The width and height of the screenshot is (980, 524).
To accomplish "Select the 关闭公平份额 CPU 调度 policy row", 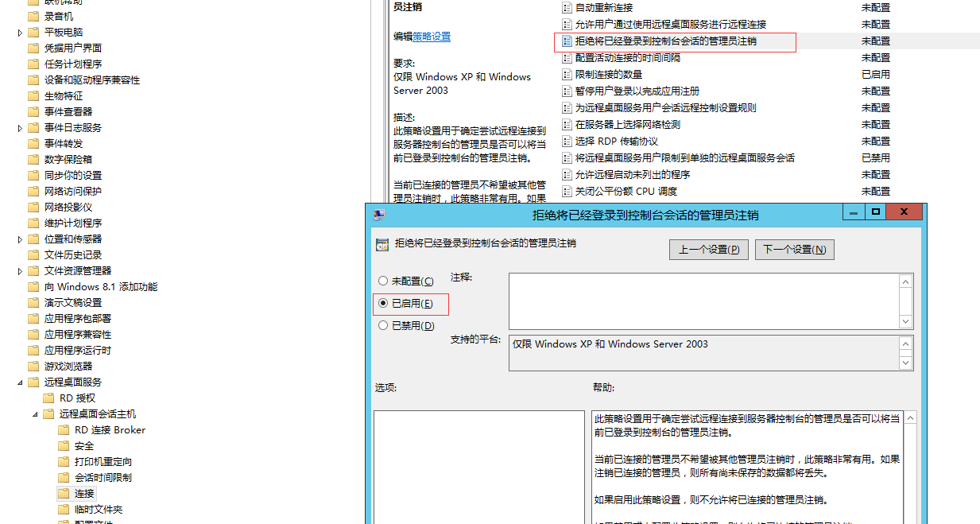I will [x=626, y=192].
